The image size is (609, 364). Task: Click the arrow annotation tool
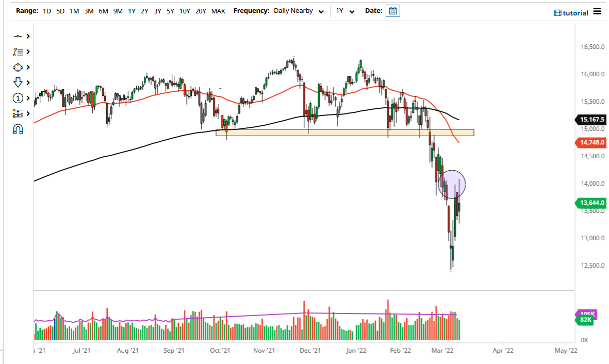coord(17,82)
